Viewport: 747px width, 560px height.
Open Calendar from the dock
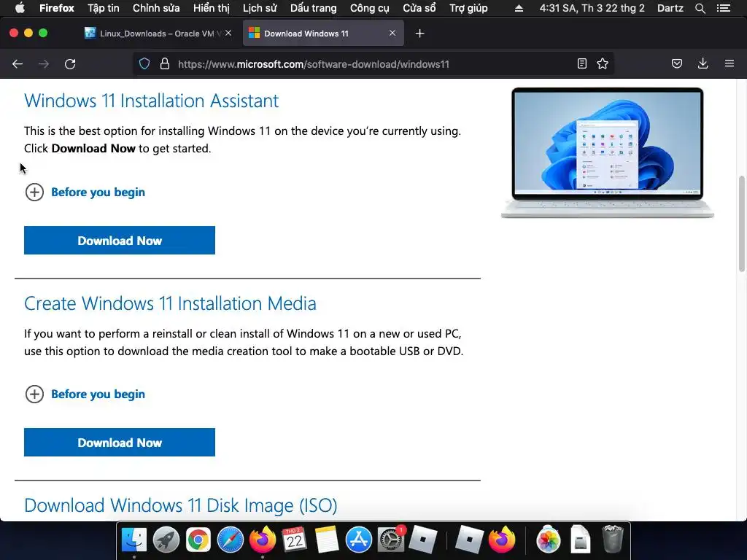coord(295,540)
